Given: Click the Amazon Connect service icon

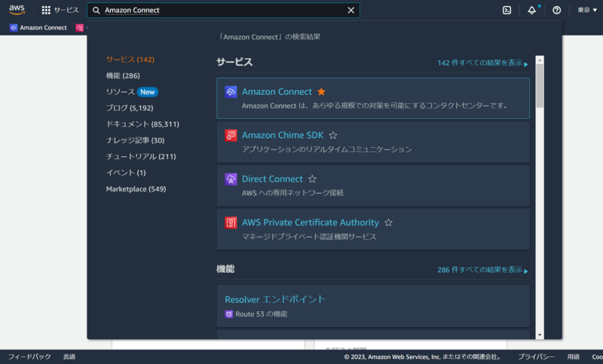Looking at the screenshot, I should pyautogui.click(x=231, y=92).
